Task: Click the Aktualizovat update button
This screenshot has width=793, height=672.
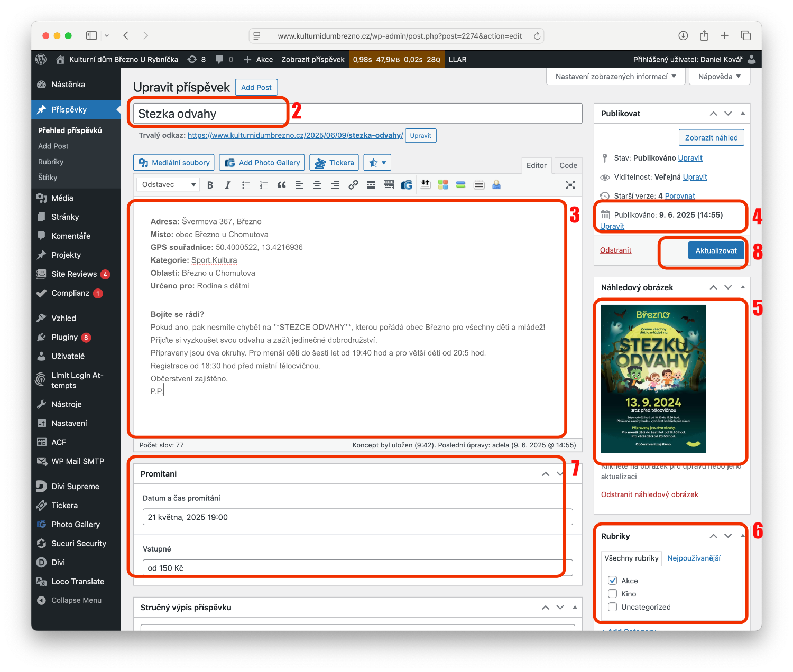Action: click(716, 250)
